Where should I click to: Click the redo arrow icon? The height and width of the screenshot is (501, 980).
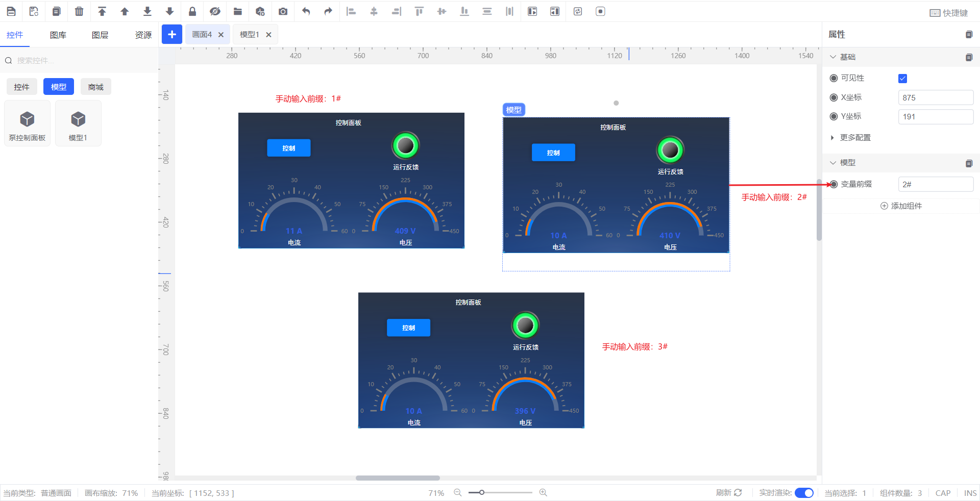[328, 11]
